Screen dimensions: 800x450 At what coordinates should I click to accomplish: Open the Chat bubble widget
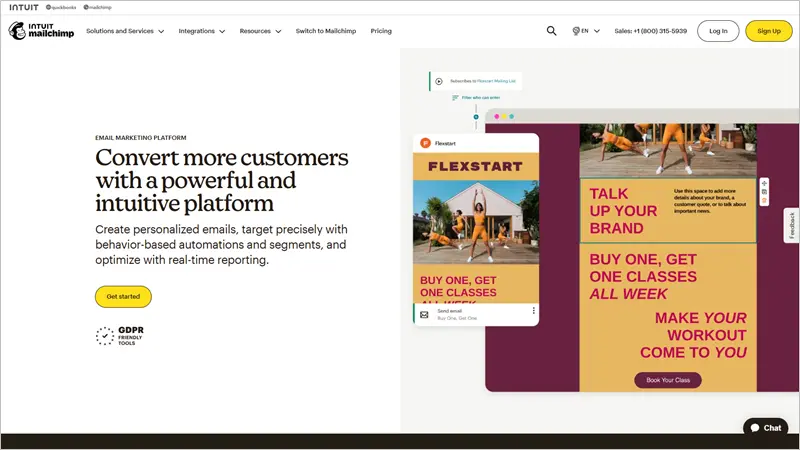(765, 427)
